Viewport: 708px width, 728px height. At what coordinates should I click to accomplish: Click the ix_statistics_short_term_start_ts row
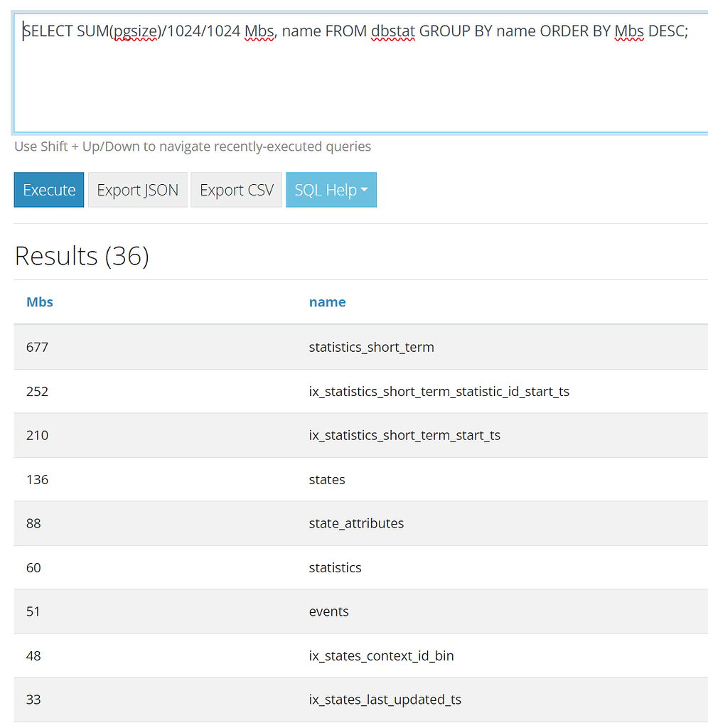[404, 435]
